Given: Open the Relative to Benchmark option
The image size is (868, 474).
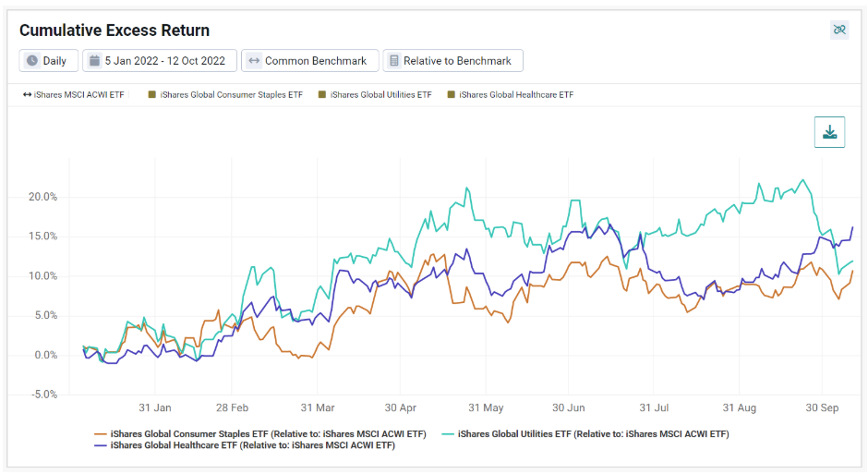Looking at the screenshot, I should (x=452, y=60).
